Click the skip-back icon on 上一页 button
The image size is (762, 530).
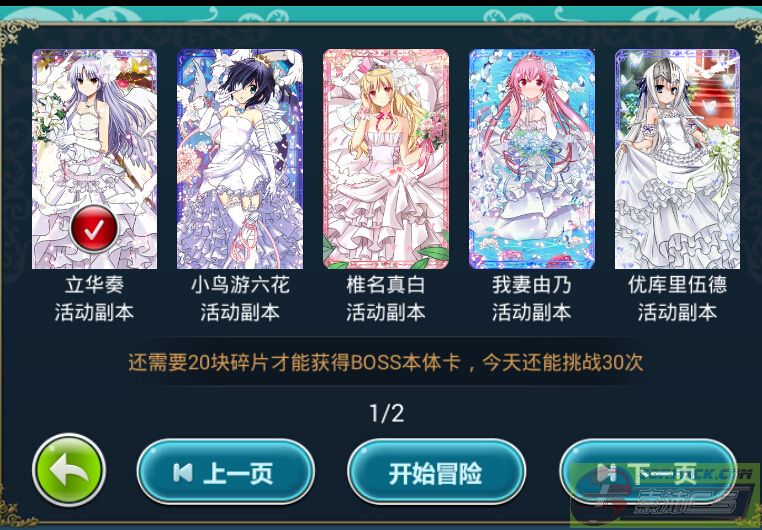coord(183,472)
